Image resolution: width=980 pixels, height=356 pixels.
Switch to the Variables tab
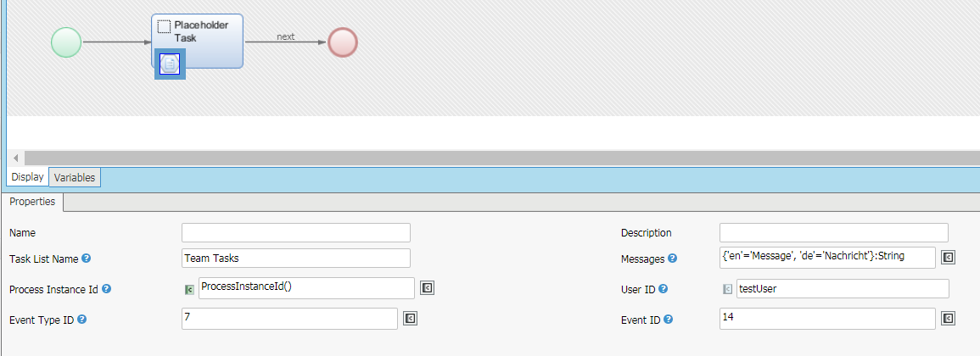(x=75, y=177)
